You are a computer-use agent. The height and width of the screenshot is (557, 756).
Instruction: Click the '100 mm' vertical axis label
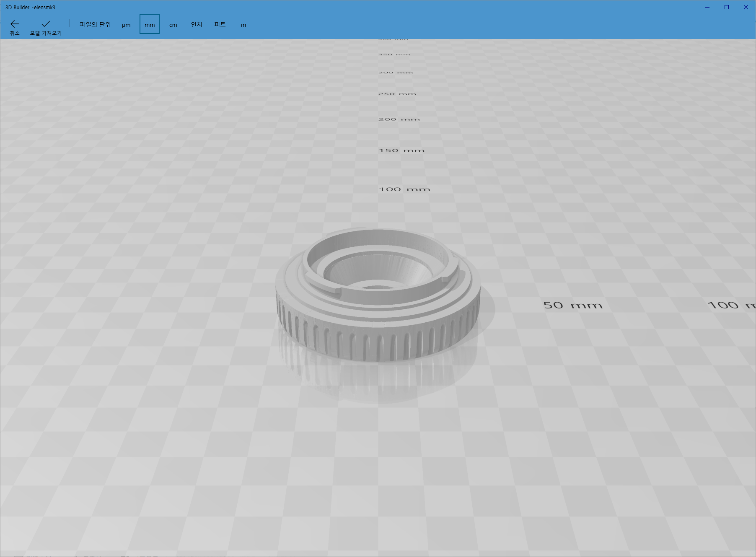(x=404, y=189)
